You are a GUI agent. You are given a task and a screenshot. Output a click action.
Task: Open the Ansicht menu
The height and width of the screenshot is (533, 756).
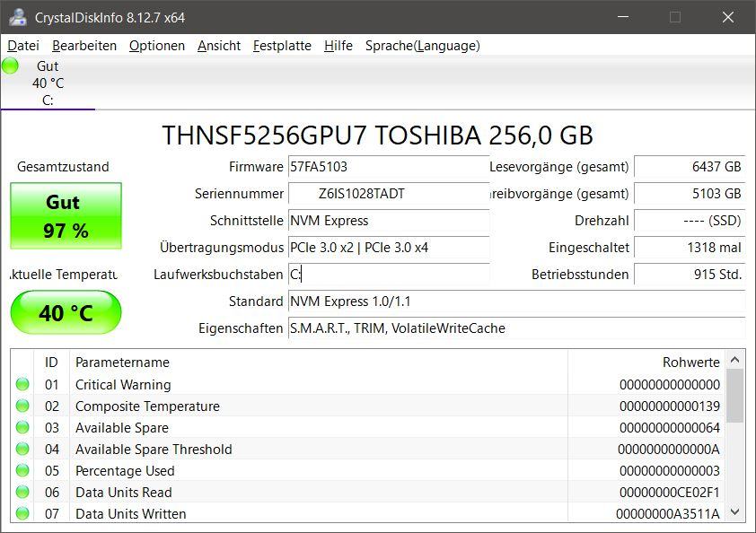[x=219, y=46]
